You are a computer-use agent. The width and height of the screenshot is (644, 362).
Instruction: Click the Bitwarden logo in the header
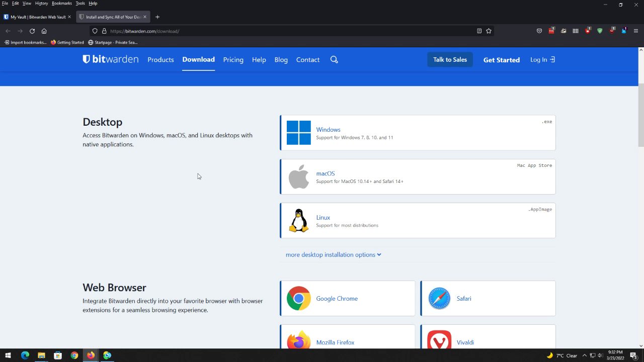pyautogui.click(x=111, y=59)
